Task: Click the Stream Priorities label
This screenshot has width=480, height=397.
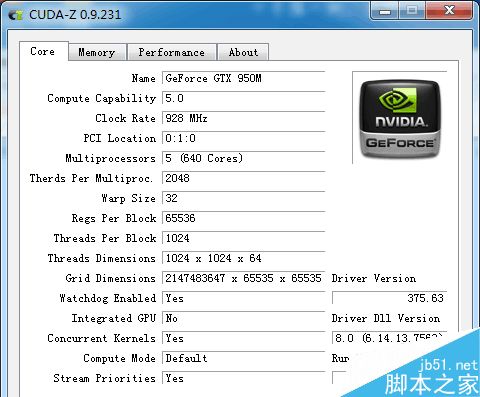Action: [105, 378]
